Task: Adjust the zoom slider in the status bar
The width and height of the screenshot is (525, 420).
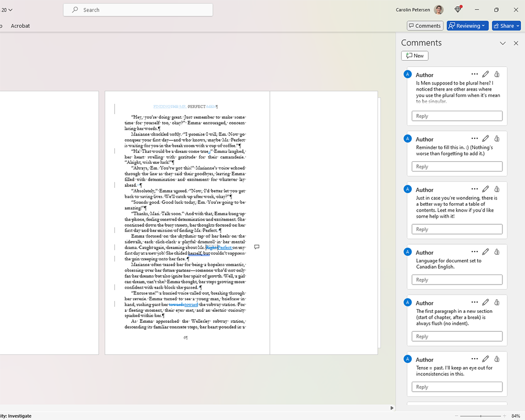Action: coord(481,416)
